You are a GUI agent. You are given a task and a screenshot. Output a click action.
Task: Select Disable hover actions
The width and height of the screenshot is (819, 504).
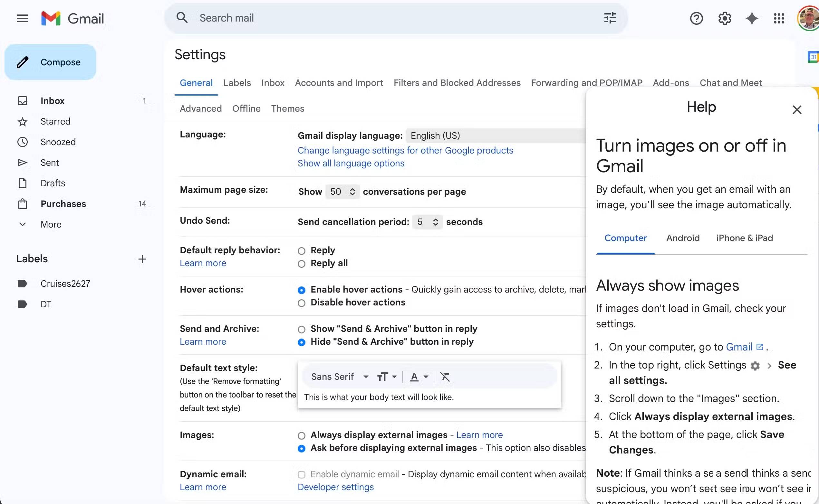[301, 303]
